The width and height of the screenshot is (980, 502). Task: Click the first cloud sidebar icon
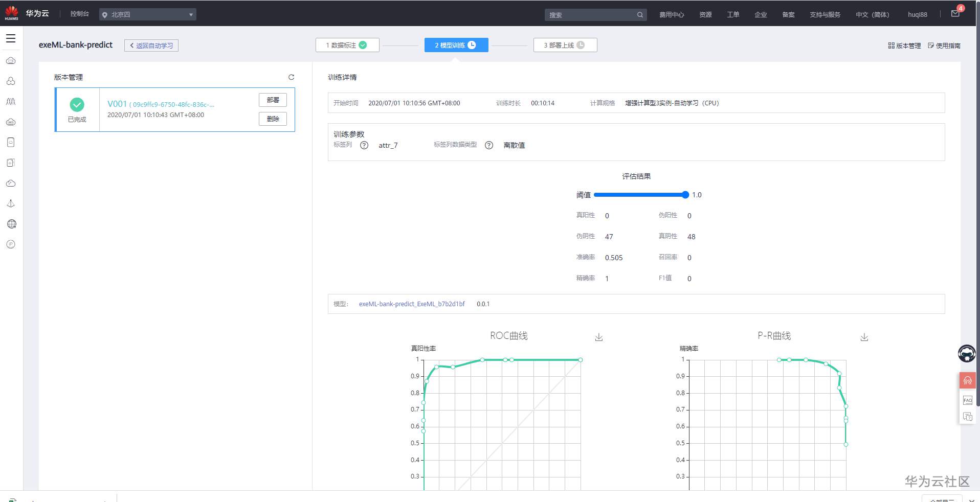[11, 61]
